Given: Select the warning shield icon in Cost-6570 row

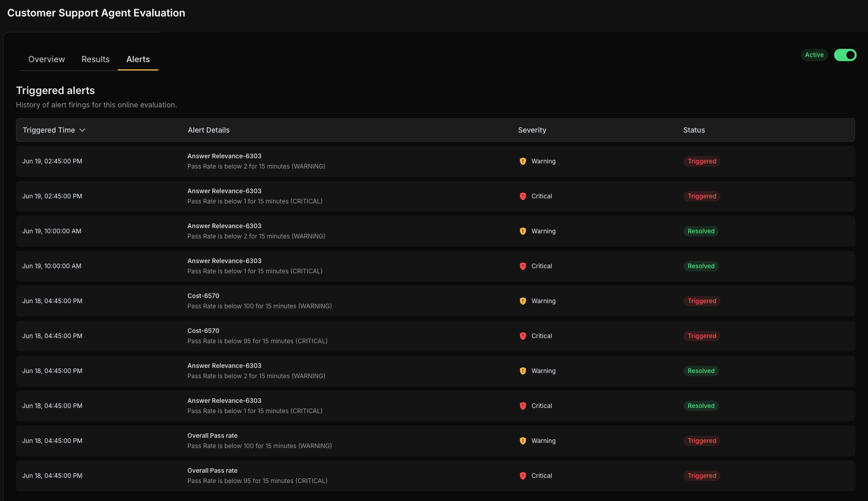Looking at the screenshot, I should coord(523,301).
